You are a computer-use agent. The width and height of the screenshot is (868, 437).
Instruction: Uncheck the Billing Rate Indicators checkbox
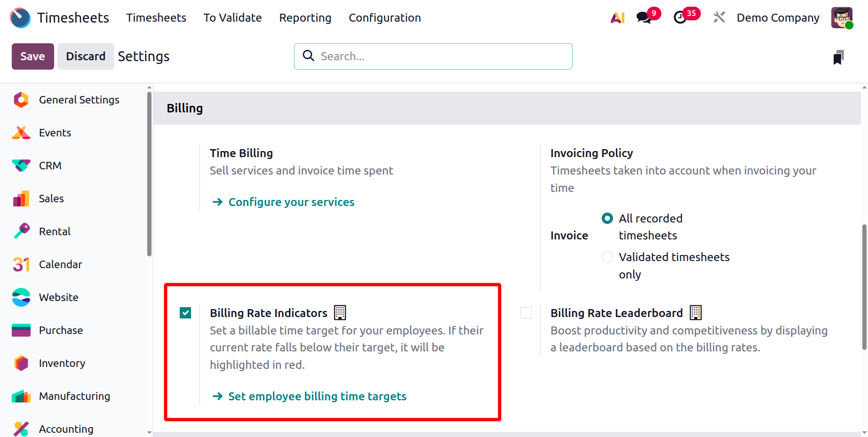(x=185, y=313)
